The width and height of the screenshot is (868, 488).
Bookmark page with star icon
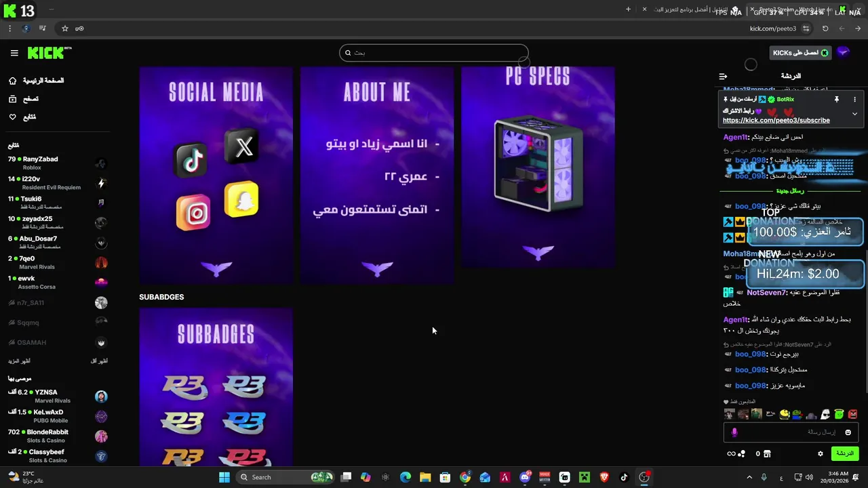pos(65,28)
